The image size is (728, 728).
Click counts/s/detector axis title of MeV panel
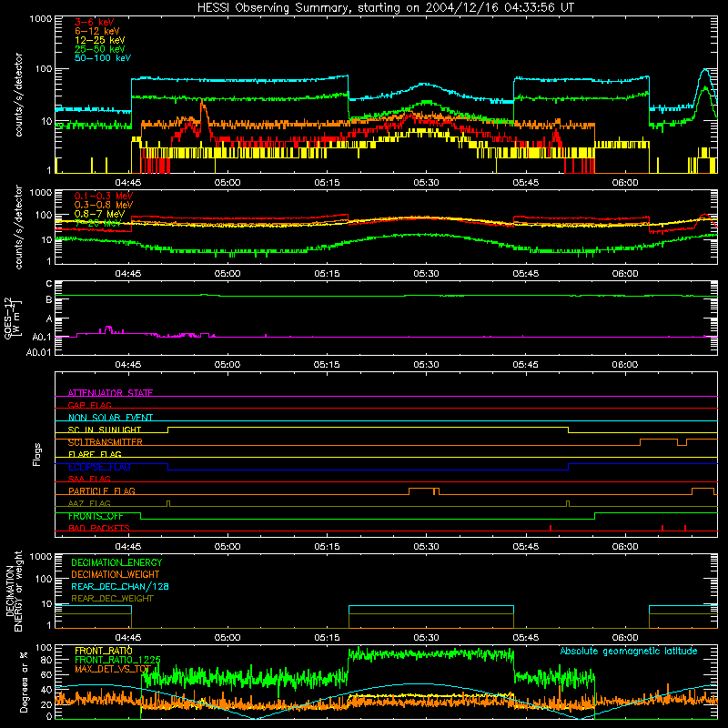coord(18,227)
